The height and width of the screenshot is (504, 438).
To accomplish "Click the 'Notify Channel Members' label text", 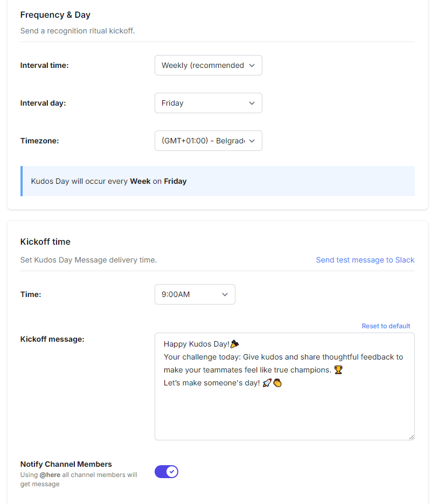I will tap(66, 464).
